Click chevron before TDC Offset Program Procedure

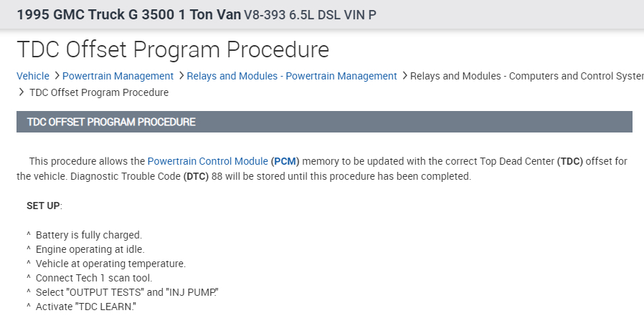coord(22,92)
